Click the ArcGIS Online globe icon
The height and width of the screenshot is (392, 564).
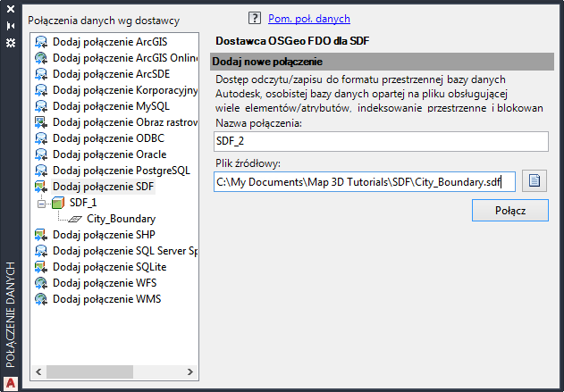tap(41, 58)
